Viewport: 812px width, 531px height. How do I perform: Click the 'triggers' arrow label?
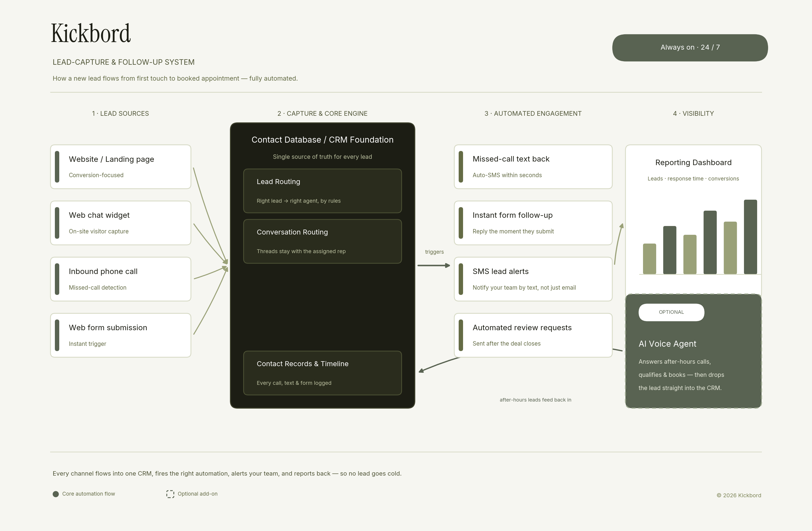(434, 252)
